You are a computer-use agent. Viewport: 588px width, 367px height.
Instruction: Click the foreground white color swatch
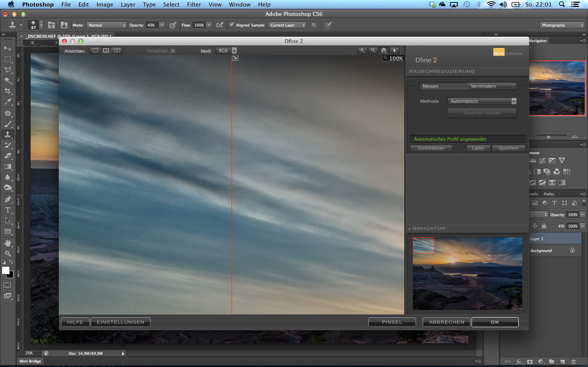[x=5, y=270]
